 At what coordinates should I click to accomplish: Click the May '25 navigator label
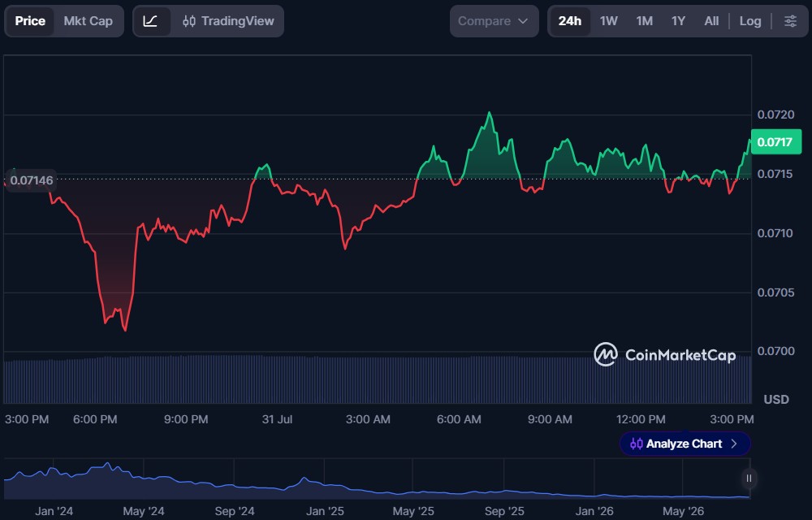click(413, 511)
